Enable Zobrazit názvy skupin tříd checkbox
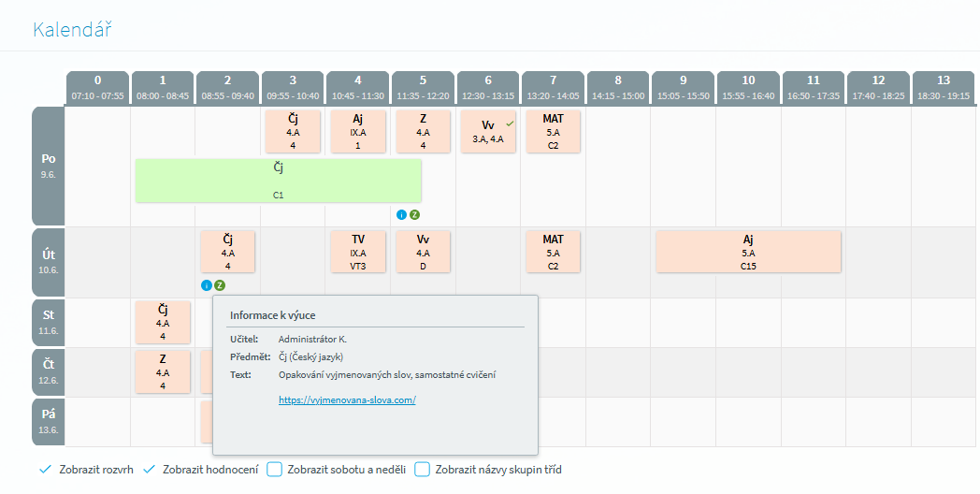This screenshot has height=494, width=980. coord(423,470)
